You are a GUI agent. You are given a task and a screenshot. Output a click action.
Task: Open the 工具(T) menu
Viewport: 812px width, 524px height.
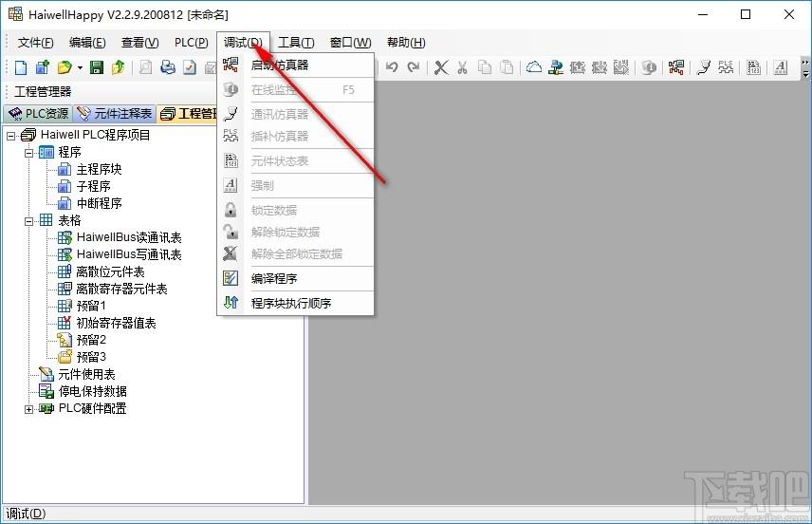[x=296, y=43]
